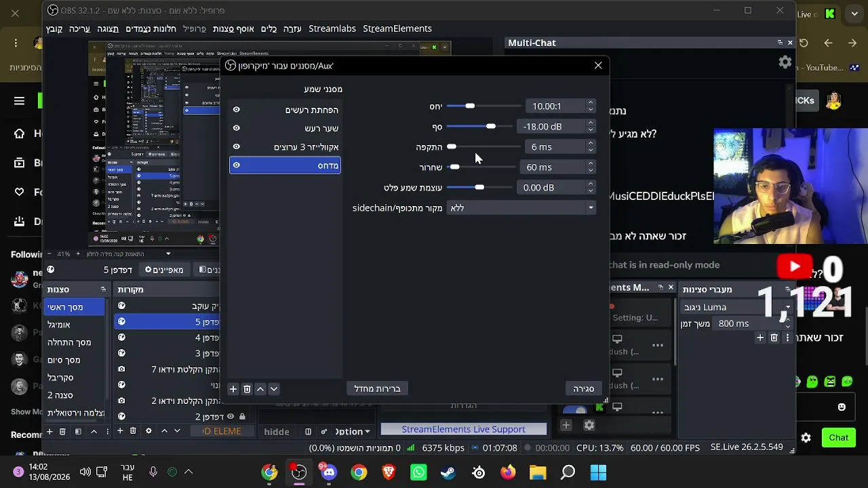Viewport: 868px width, 488px height.
Task: Expand Windows system tray hidden icons chevron
Action: click(189, 472)
